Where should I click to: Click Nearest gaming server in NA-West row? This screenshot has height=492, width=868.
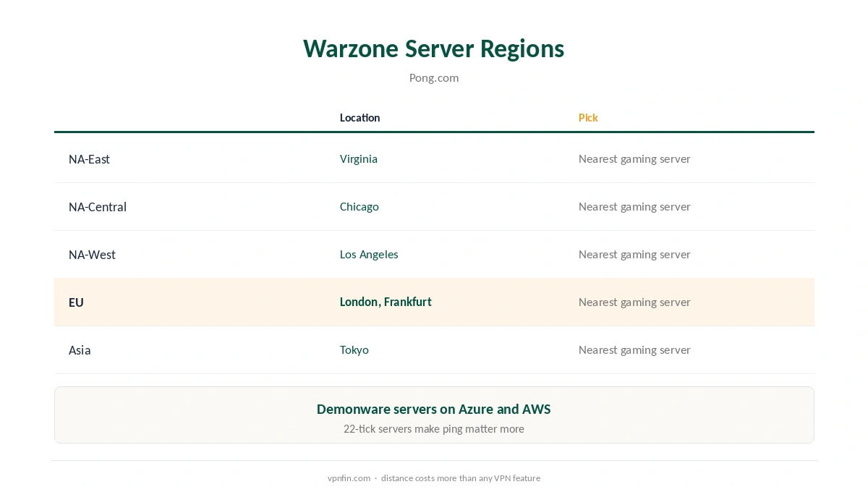pos(634,254)
